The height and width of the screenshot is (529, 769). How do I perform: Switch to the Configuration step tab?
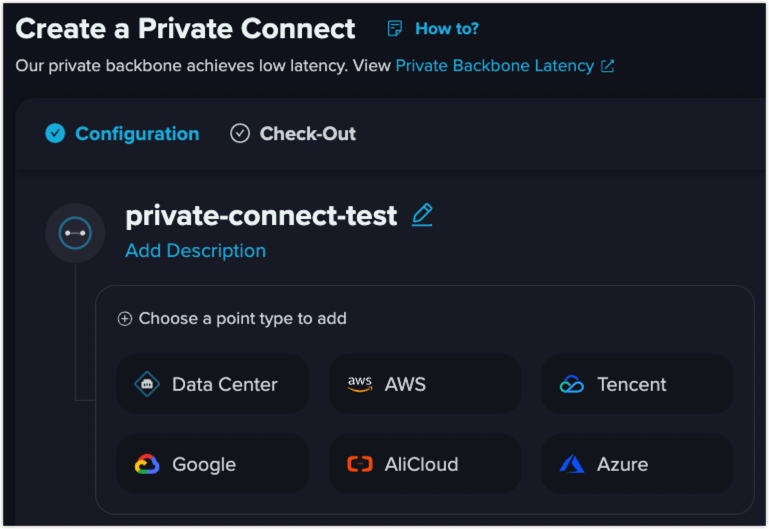coord(122,133)
